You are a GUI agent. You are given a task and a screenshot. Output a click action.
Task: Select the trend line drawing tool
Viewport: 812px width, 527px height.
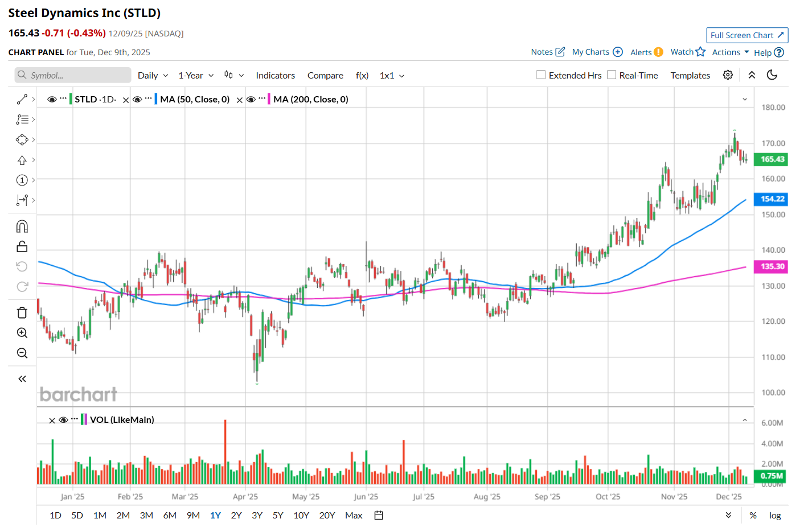pyautogui.click(x=22, y=100)
